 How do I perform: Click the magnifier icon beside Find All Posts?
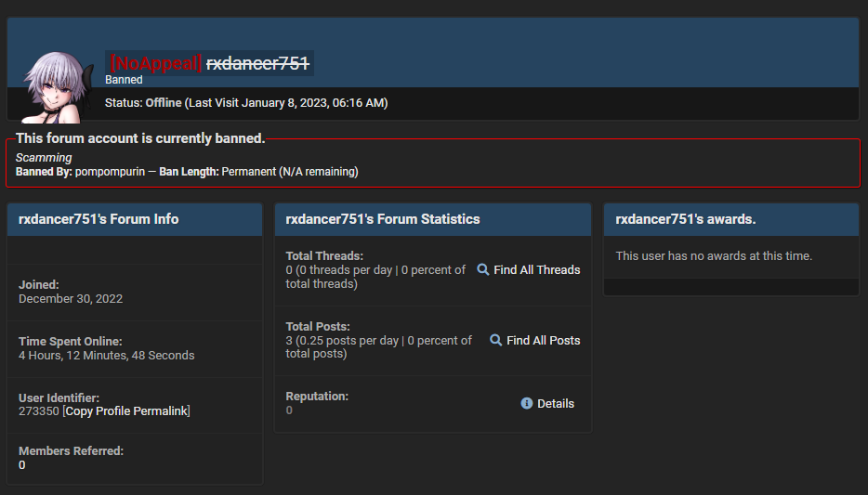tap(495, 340)
